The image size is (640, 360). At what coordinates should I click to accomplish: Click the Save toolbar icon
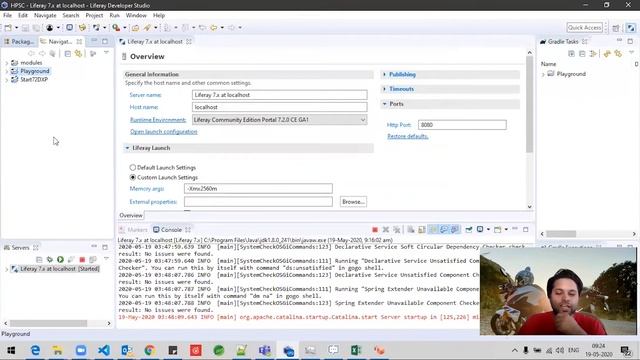(x=25, y=28)
